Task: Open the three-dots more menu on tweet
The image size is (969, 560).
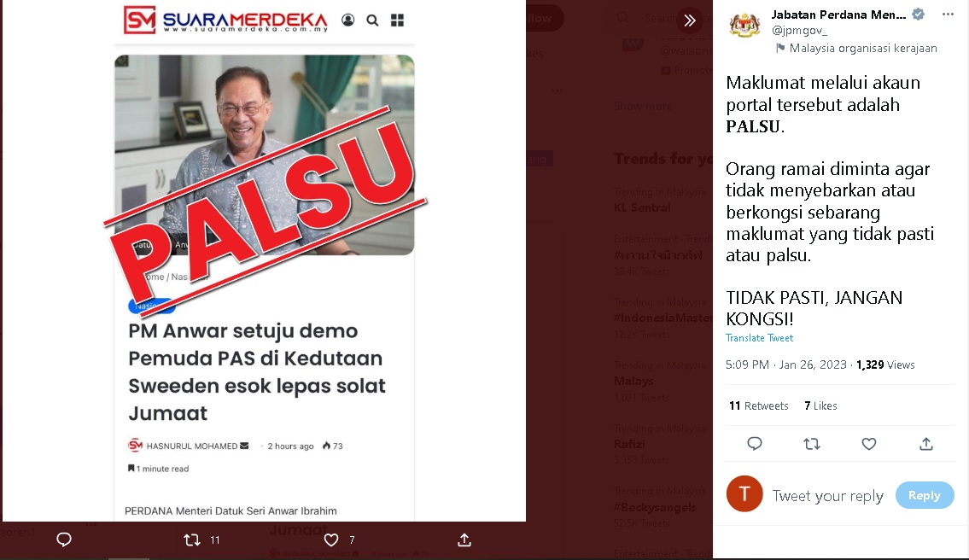Action: (948, 15)
